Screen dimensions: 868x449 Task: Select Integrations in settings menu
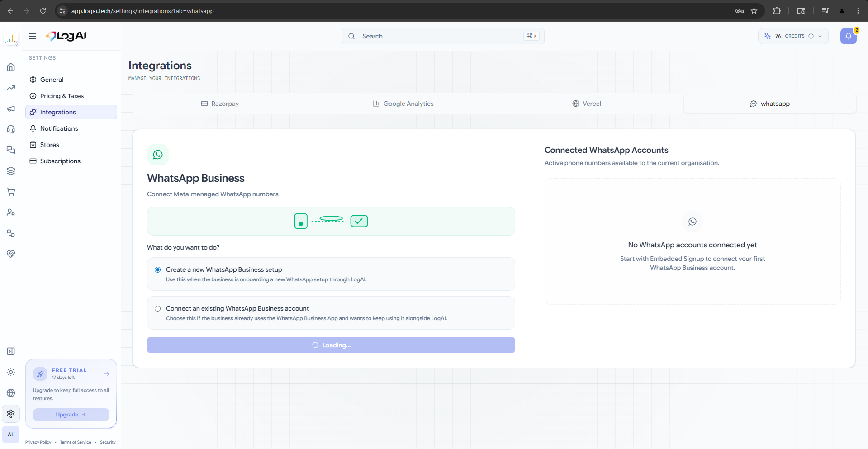pos(71,112)
